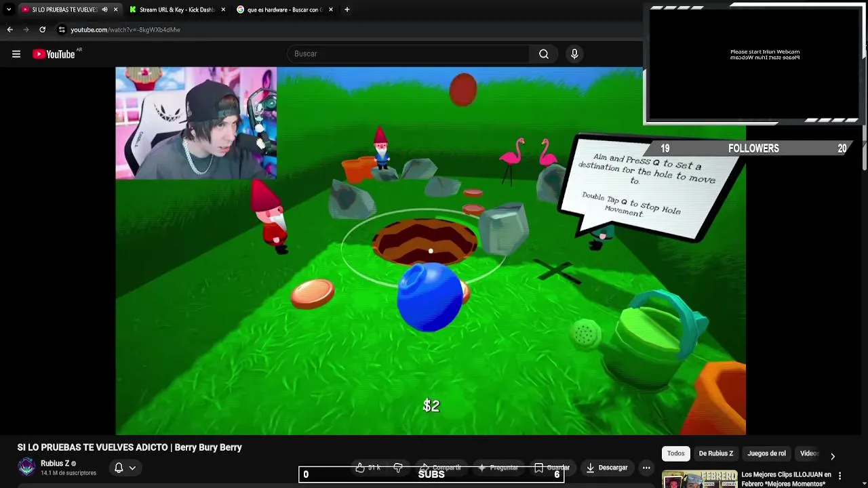Image resolution: width=868 pixels, height=488 pixels.
Task: Save video with the Guardar button
Action: coord(552,468)
